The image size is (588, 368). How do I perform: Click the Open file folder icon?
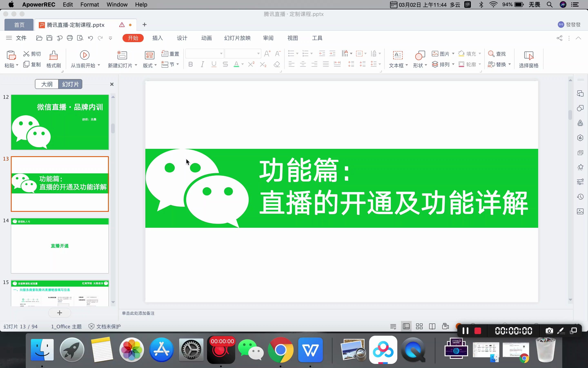[x=39, y=38]
